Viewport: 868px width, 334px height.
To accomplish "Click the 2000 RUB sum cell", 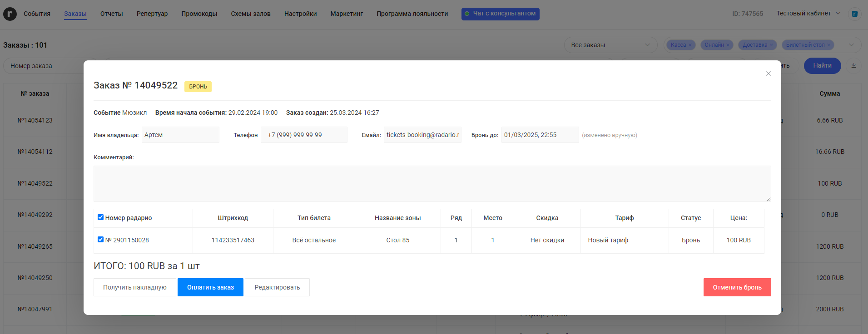I will click(830, 309).
